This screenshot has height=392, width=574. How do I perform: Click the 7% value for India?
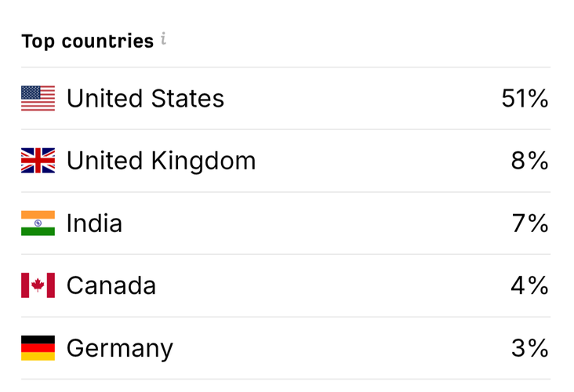click(530, 223)
